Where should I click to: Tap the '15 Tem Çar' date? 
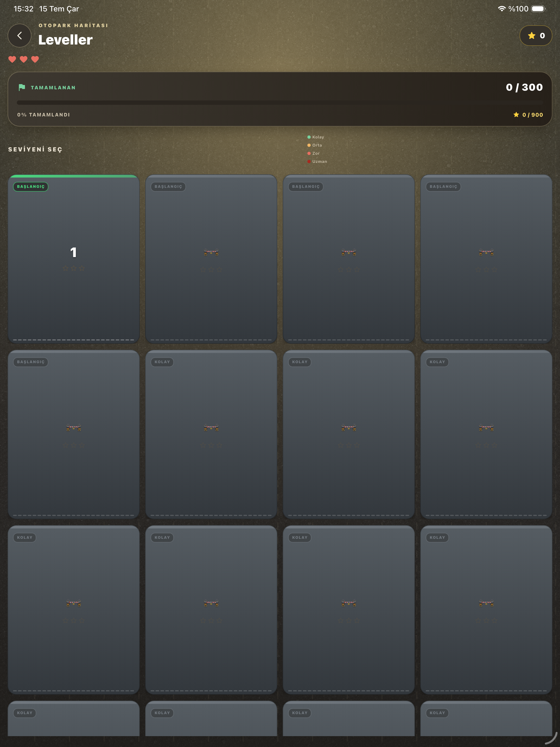tap(59, 9)
